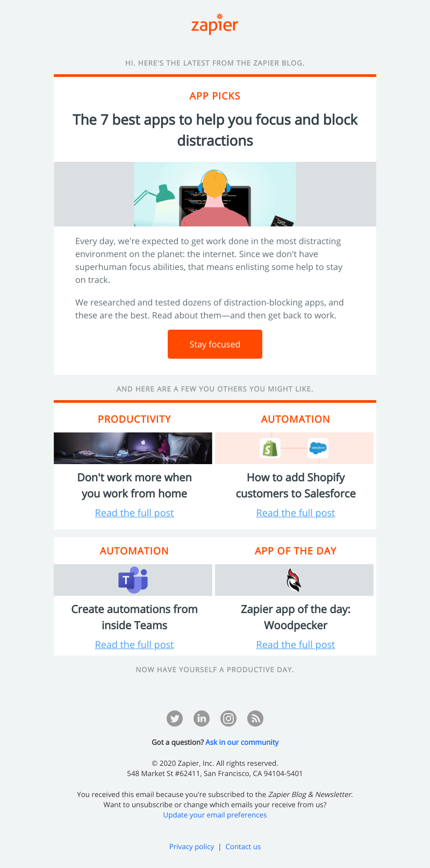Open the Contact us link

(x=243, y=846)
